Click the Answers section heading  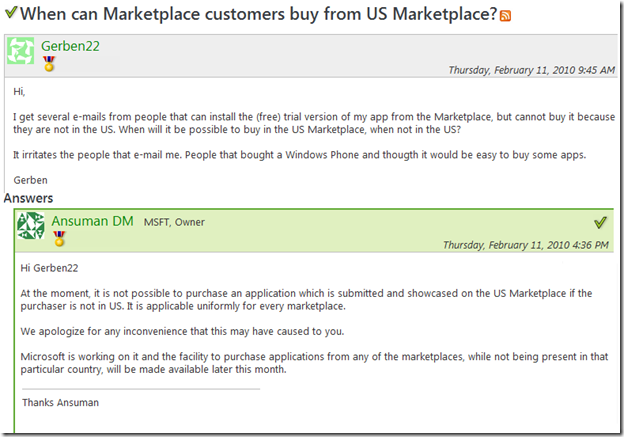28,198
